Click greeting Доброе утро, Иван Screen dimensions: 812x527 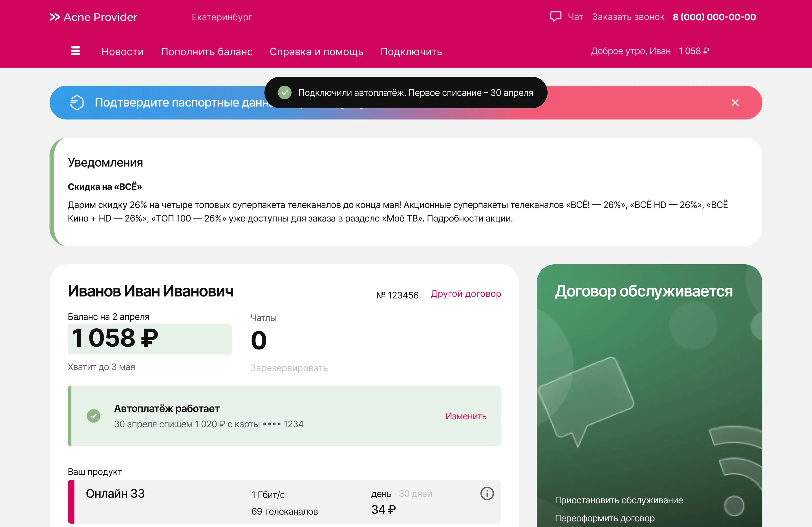631,51
